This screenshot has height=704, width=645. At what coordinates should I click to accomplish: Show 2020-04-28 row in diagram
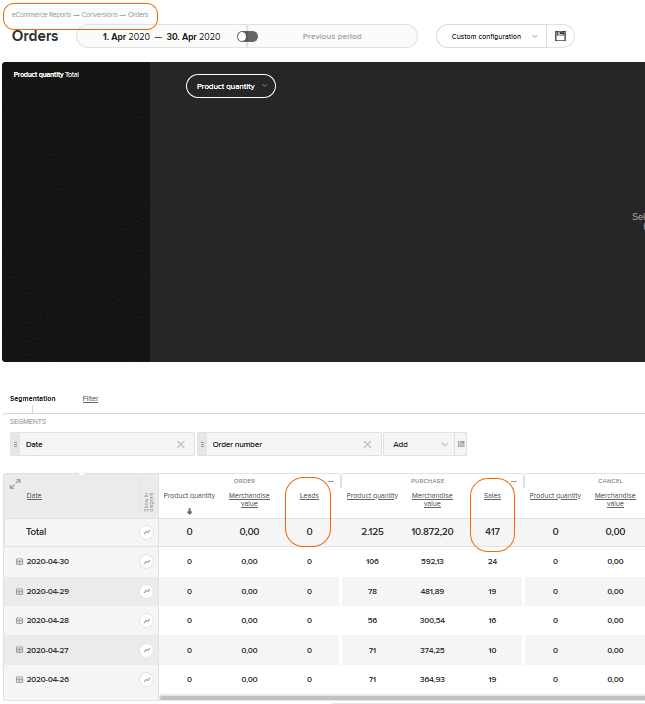(146, 620)
